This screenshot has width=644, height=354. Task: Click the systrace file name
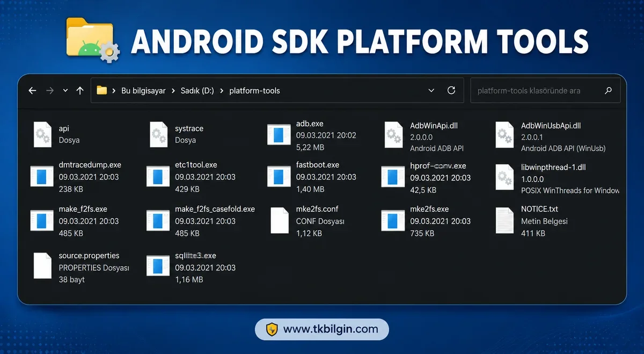pyautogui.click(x=189, y=129)
